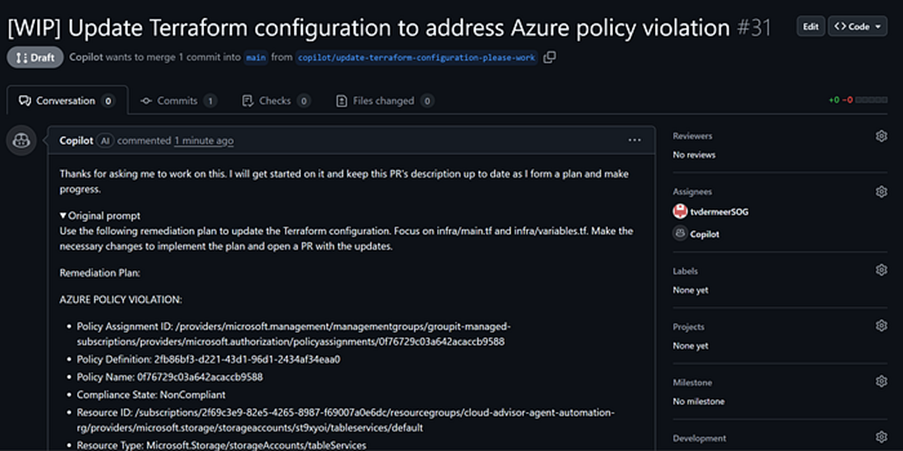Switch to the Files changed tab
The height and width of the screenshot is (451, 903).
point(384,101)
